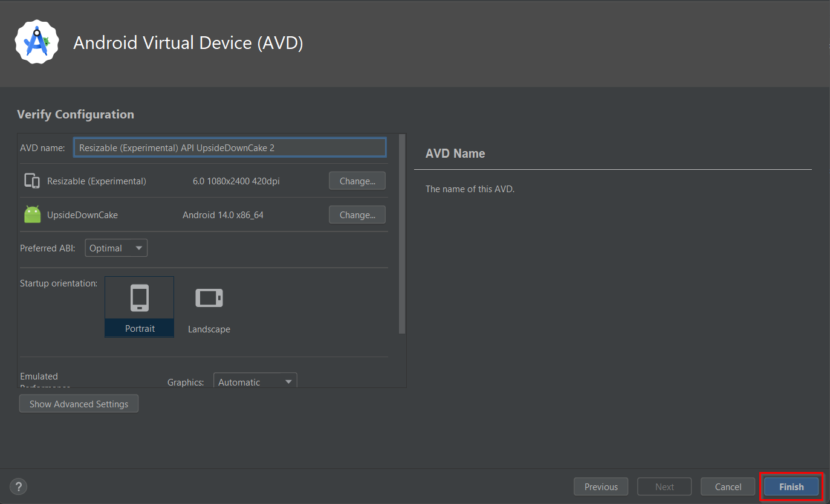Click the 'Android 14.0 x86_64' text
830x504 pixels.
click(223, 215)
